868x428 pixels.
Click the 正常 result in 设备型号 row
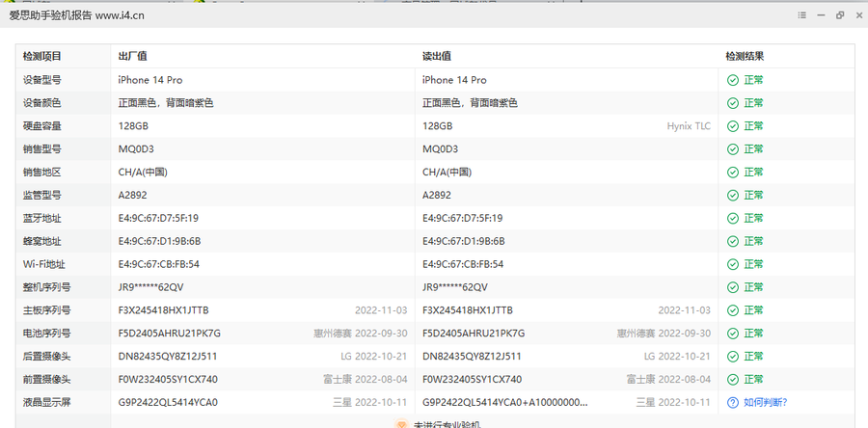[x=753, y=80]
